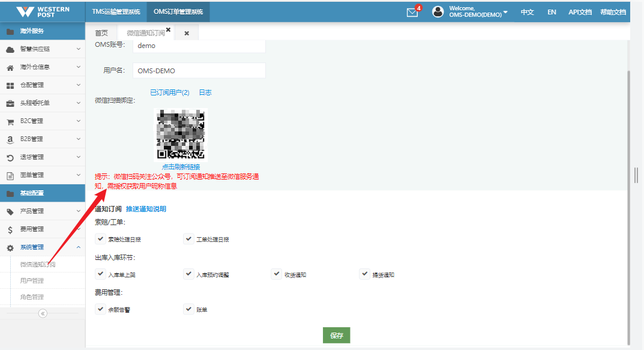The image size is (644, 350).
Task: Click the WeChat QR code image
Action: [181, 134]
